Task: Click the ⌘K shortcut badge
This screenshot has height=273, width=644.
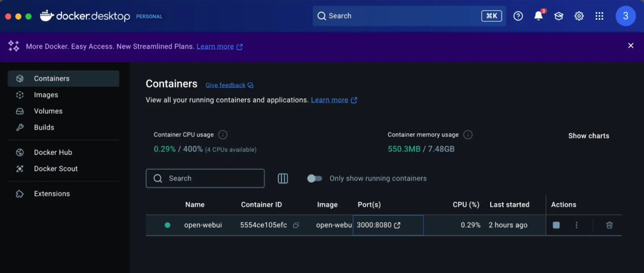Action: click(x=491, y=16)
